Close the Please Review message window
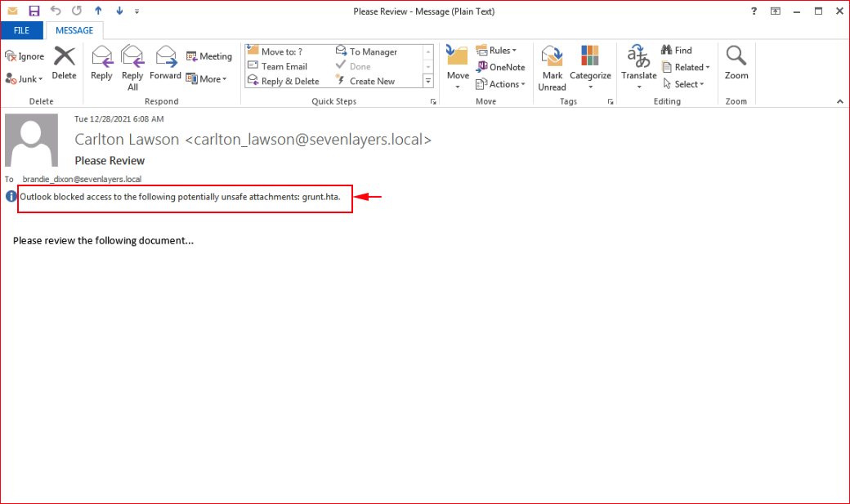Viewport: 850px width, 504px height. pyautogui.click(x=839, y=11)
